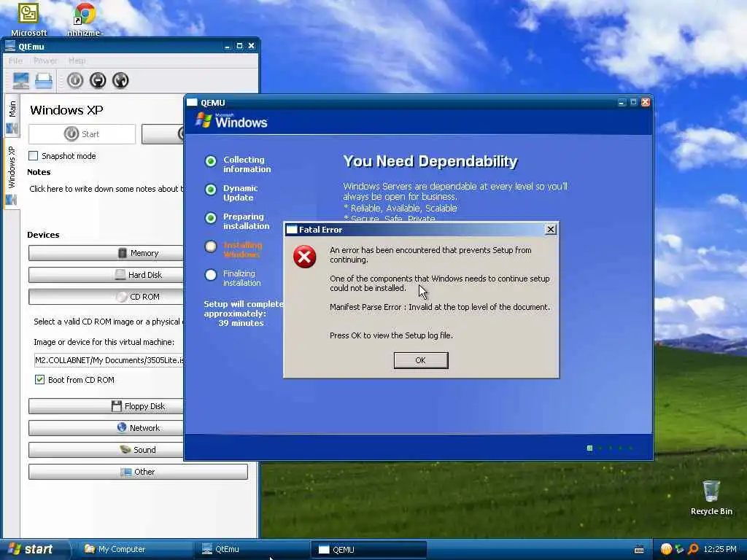Click the 'Dynamic Update' setup step text

[240, 192]
